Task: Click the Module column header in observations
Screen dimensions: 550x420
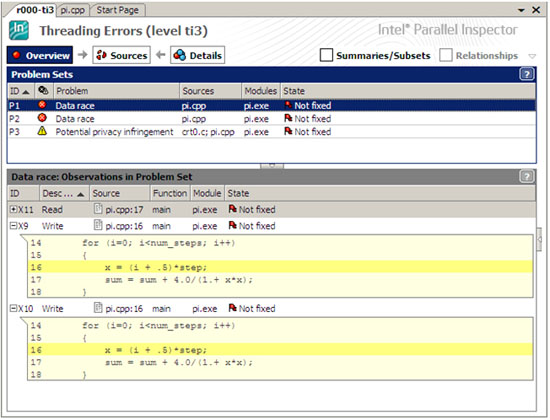Action: click(x=207, y=193)
